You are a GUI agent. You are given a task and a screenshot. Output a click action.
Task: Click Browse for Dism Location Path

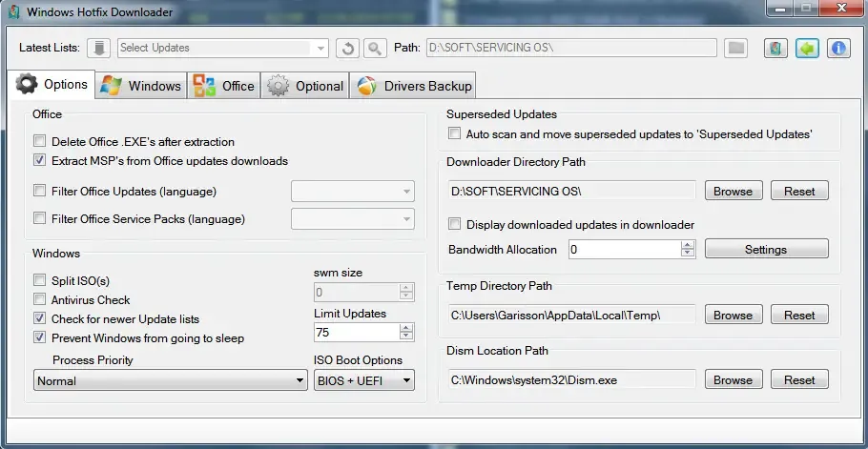pyautogui.click(x=733, y=379)
